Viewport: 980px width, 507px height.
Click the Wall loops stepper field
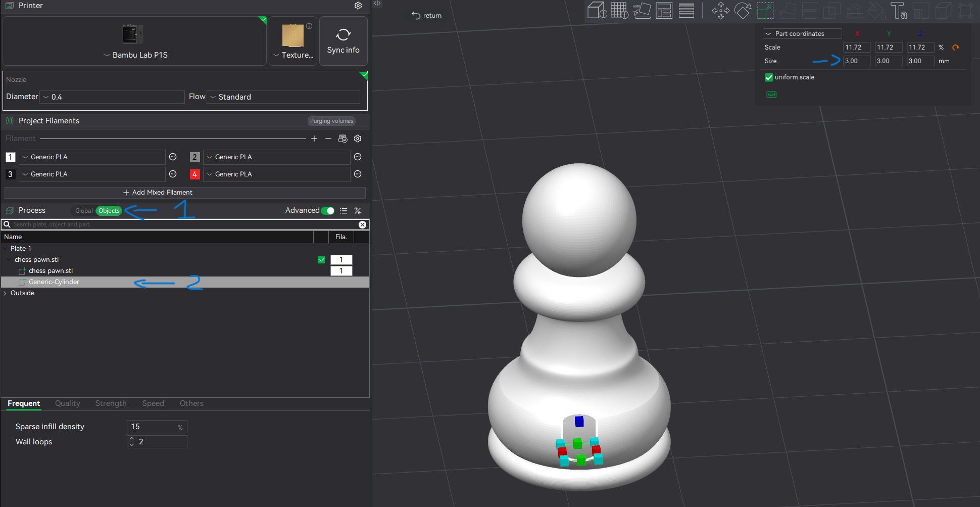[157, 442]
